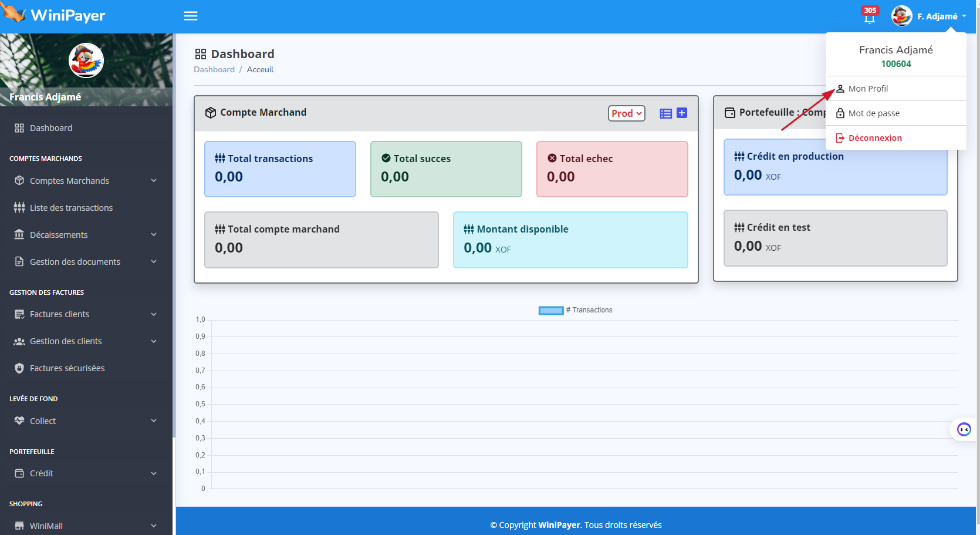Click the Francis Adjamé dropdown header name

[896, 50]
